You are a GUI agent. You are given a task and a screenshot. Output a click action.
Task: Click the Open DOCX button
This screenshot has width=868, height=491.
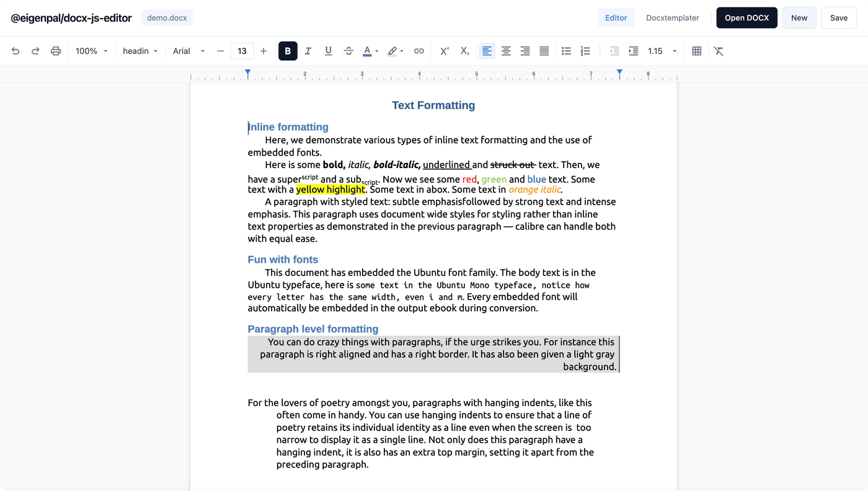click(746, 17)
